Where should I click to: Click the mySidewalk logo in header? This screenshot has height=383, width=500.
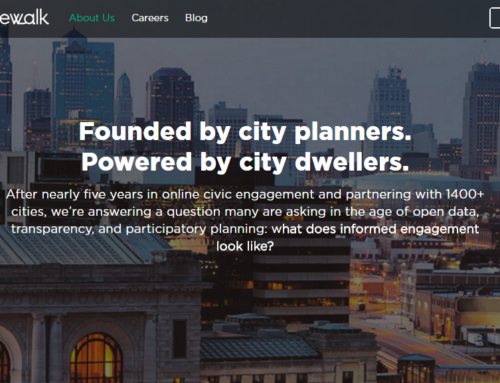tap(24, 17)
